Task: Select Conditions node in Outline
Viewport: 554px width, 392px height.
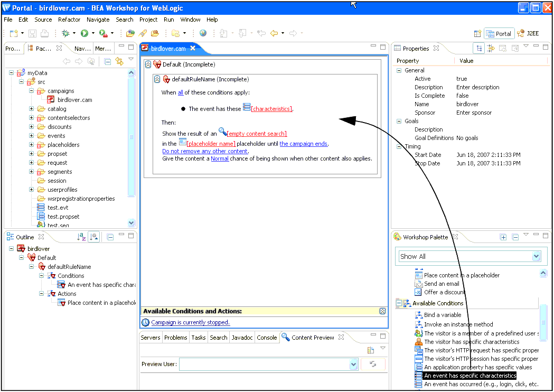Action: [x=71, y=276]
